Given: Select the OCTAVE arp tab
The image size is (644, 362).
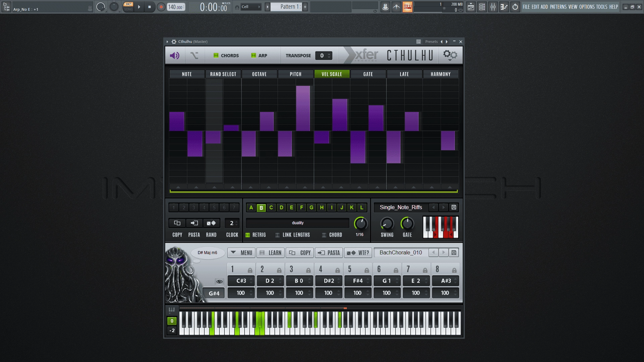Looking at the screenshot, I should (259, 74).
